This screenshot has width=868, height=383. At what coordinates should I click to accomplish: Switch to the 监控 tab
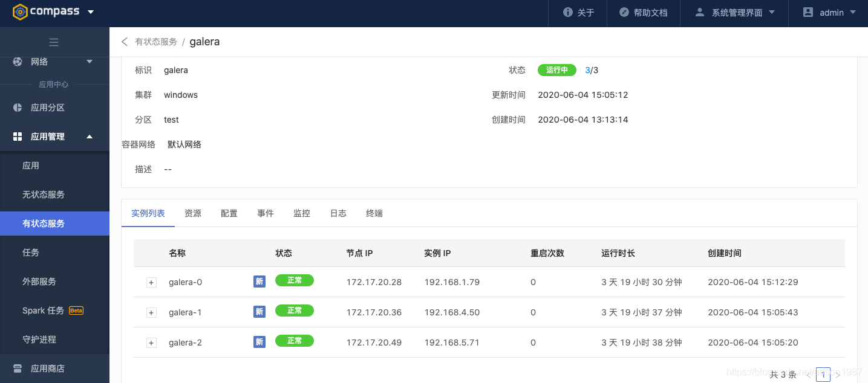click(302, 213)
